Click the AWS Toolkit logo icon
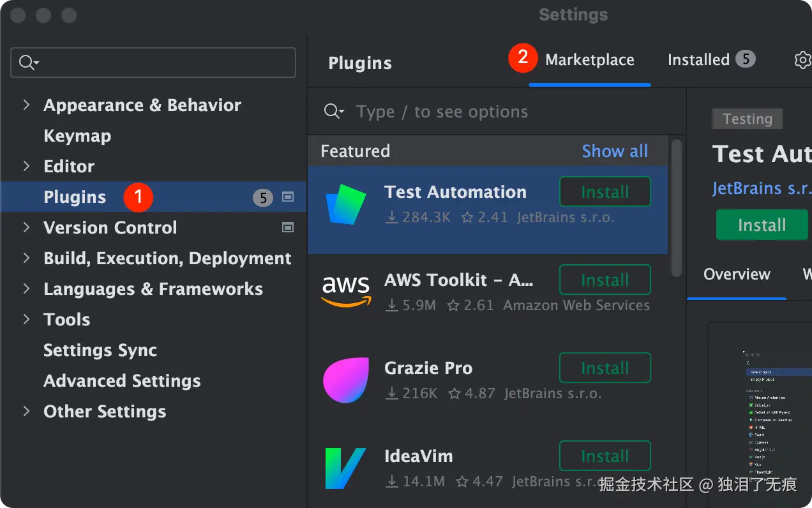The image size is (812, 508). 345,292
